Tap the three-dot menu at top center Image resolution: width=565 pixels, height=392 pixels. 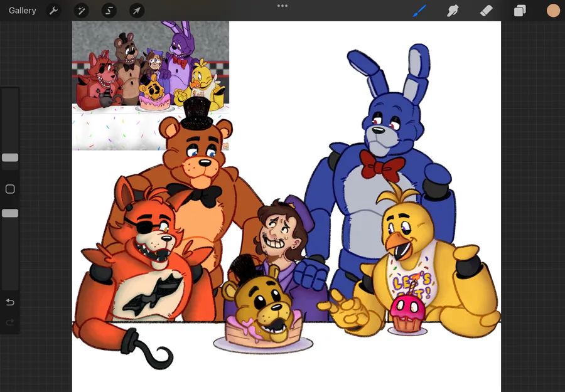[x=282, y=6]
